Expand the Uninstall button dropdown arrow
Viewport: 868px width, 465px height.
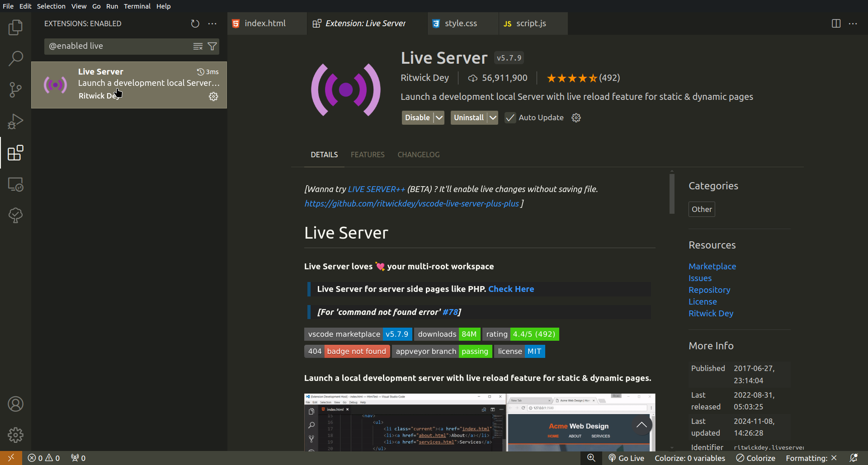pos(493,118)
